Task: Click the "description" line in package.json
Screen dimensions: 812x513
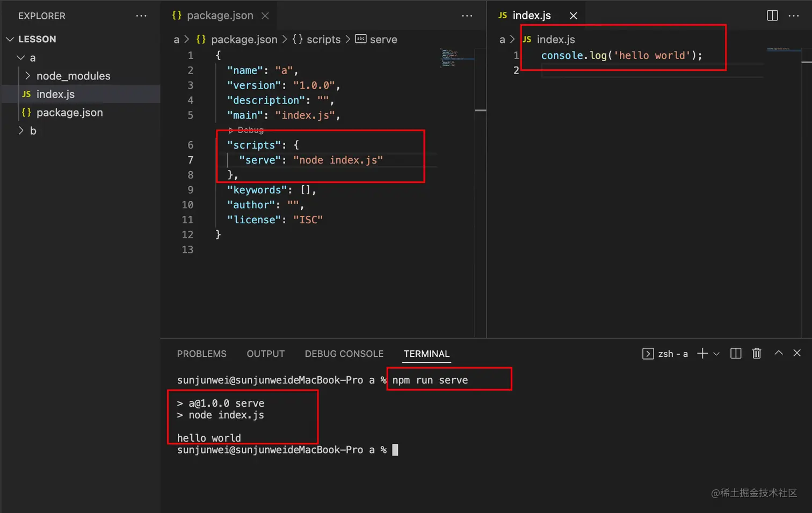Action: click(280, 100)
